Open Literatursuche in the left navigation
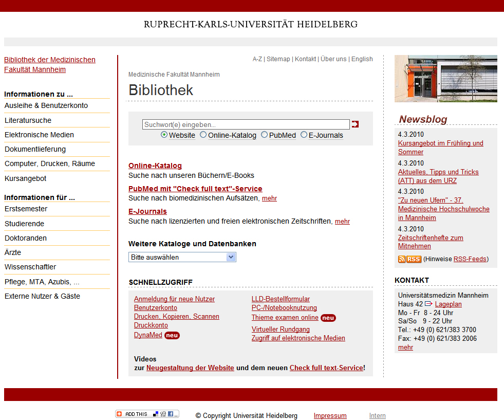This screenshot has height=420, width=504. coord(28,120)
